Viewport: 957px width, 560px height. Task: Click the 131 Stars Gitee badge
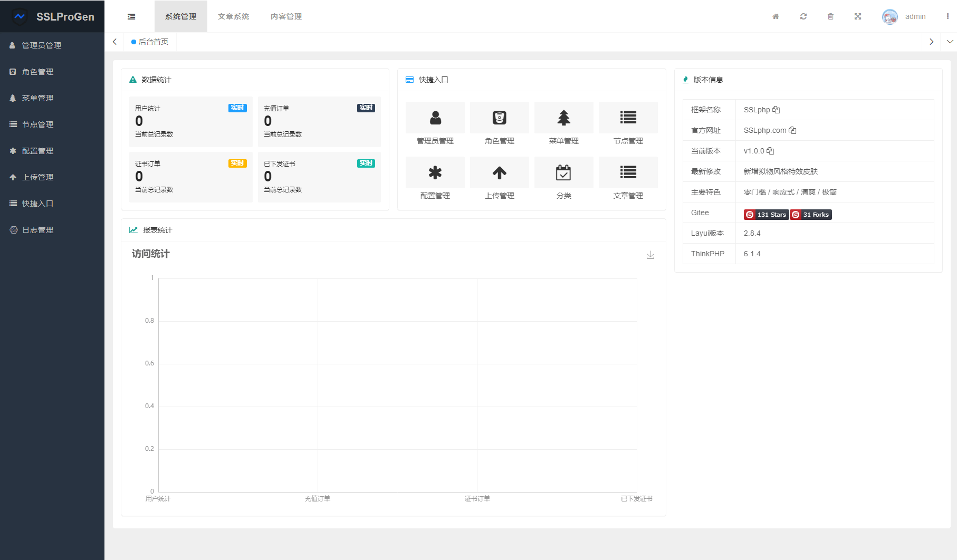[766, 215]
